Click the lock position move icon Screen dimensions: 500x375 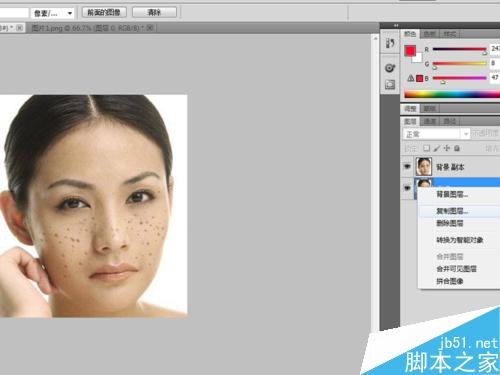[x=447, y=148]
